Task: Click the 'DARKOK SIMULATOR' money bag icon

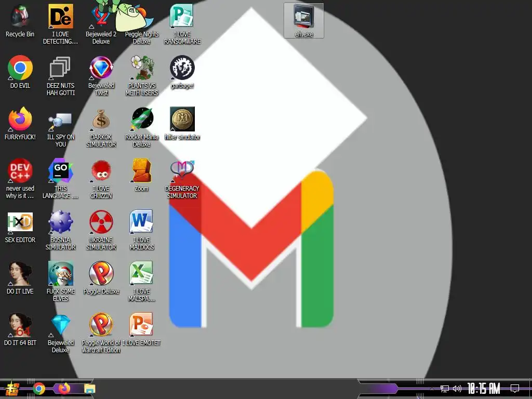Action: [101, 128]
